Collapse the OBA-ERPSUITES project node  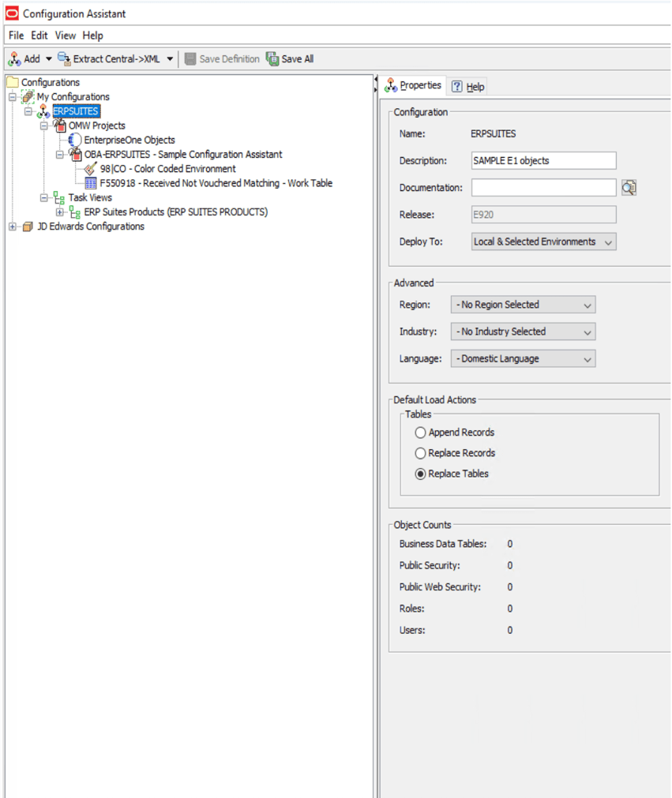60,154
